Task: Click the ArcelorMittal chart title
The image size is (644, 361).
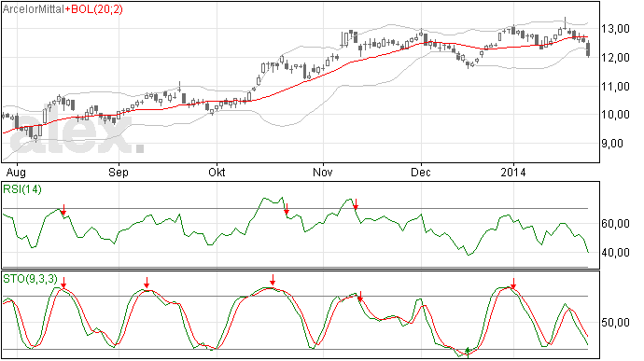Action: coord(34,9)
